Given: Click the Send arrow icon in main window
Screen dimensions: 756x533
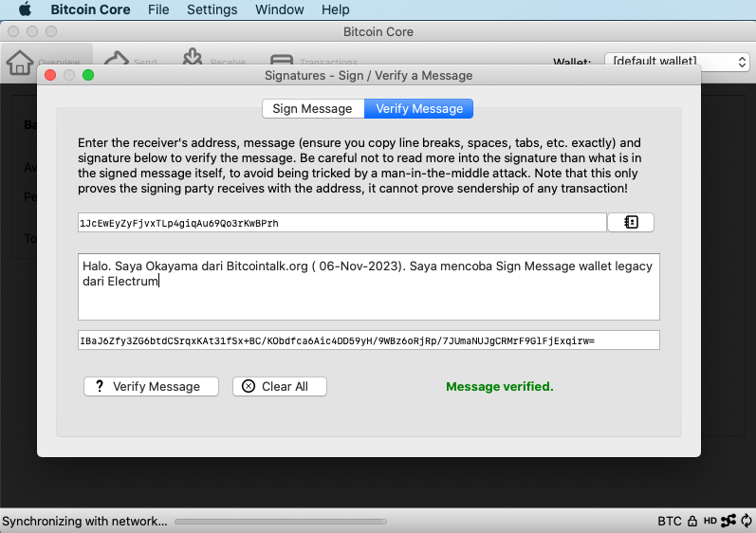Looking at the screenshot, I should coord(117,58).
